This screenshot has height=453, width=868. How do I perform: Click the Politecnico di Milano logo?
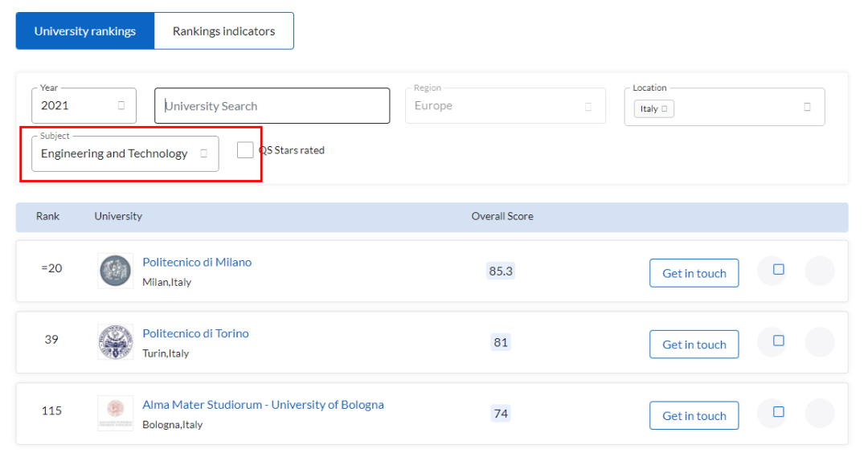tap(115, 271)
